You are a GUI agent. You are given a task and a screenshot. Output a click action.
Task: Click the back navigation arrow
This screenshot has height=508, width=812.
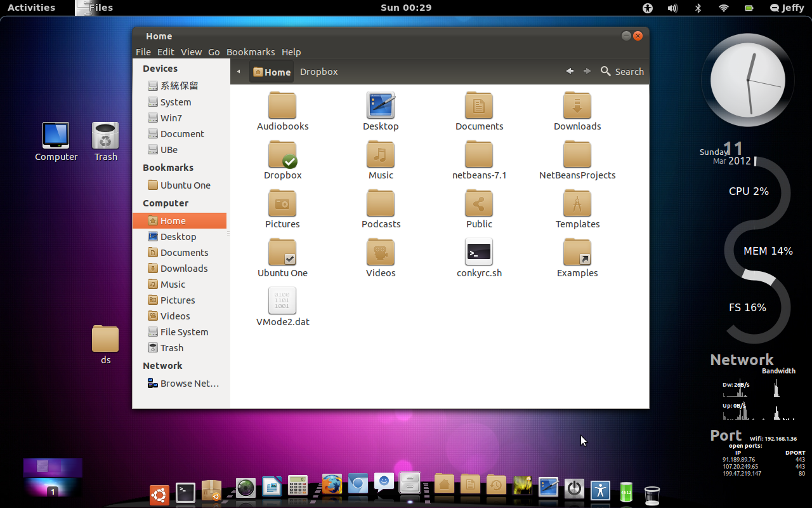569,71
